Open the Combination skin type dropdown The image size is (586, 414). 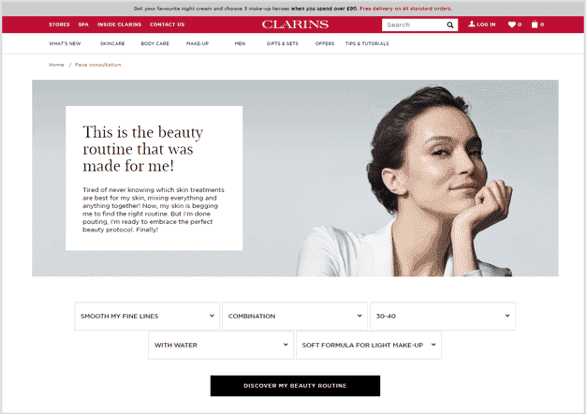[295, 316]
